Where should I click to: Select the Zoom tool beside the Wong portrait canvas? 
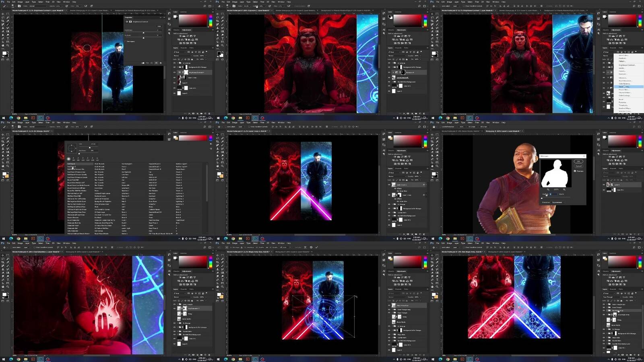(x=437, y=165)
